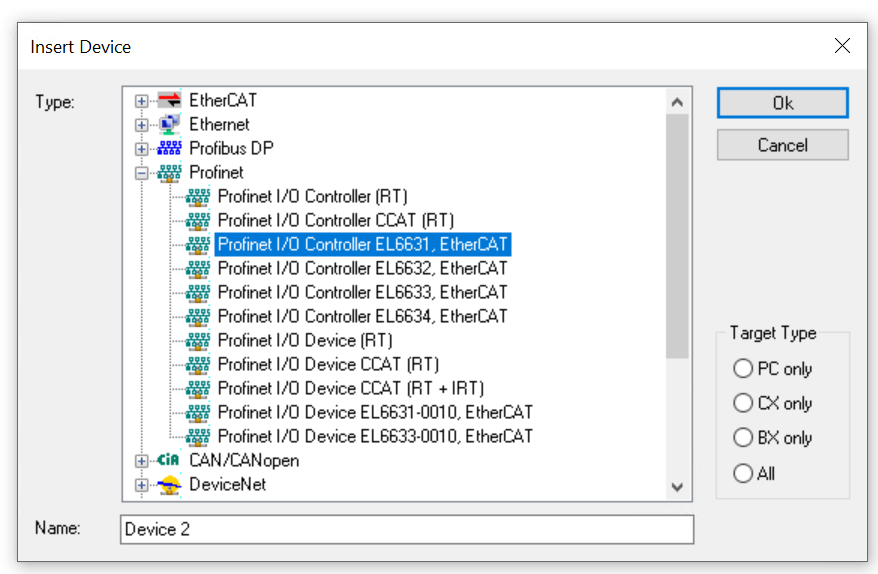Click the CiA CAN/CANopen icon
Image resolution: width=878 pixels, height=574 pixels.
coord(168,460)
